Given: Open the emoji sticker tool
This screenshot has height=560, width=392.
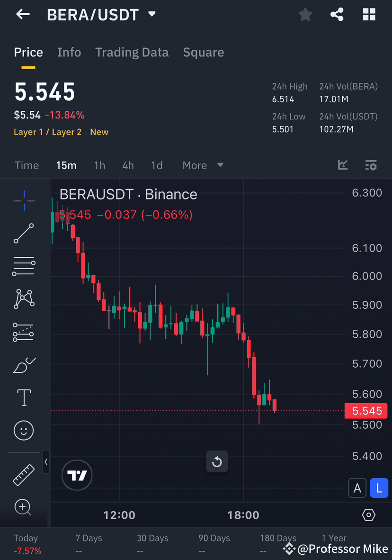Looking at the screenshot, I should 24,430.
